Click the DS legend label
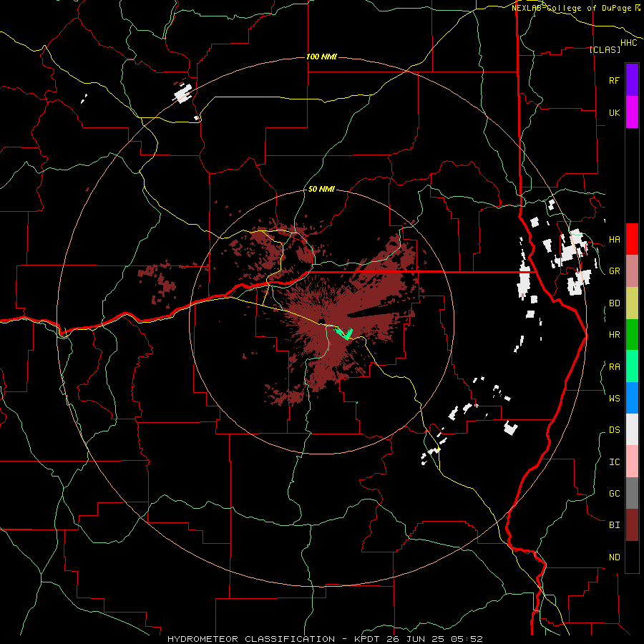The image size is (644, 644). coord(614,430)
